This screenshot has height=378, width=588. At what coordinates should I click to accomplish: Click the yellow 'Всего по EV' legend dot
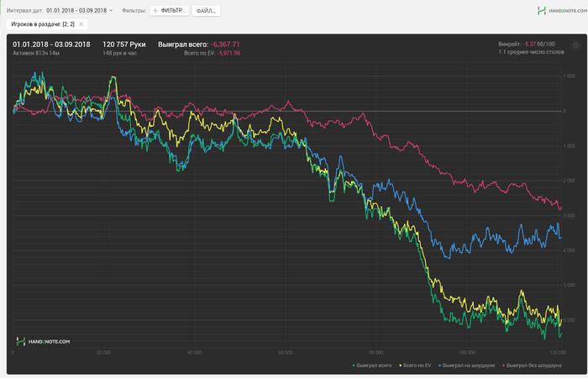coord(401,365)
